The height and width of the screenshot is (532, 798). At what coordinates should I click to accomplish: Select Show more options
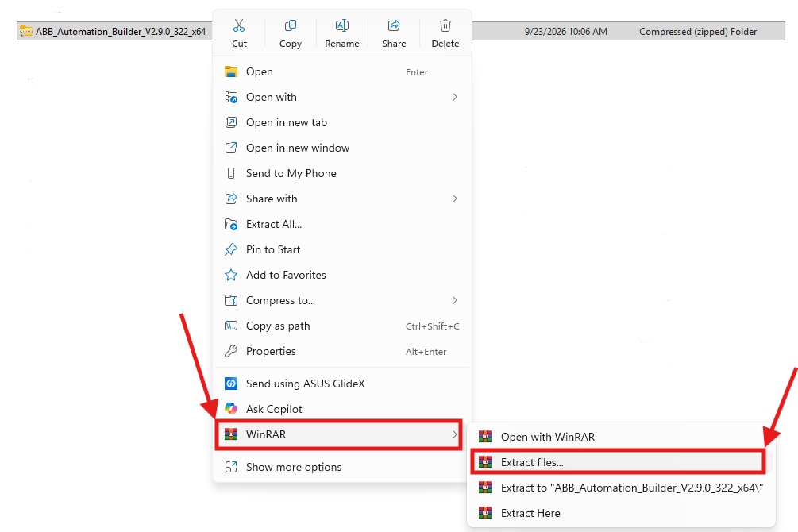coord(342,467)
